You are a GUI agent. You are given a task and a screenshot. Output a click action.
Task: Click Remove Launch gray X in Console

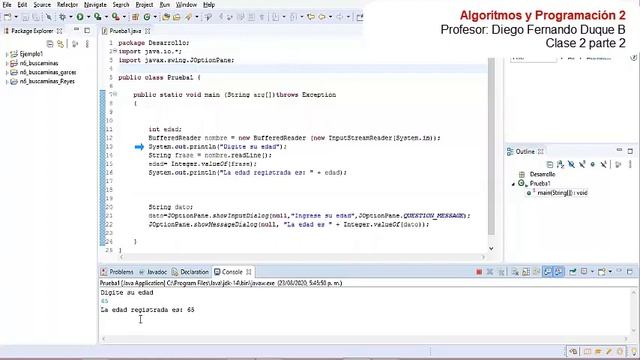(x=490, y=272)
